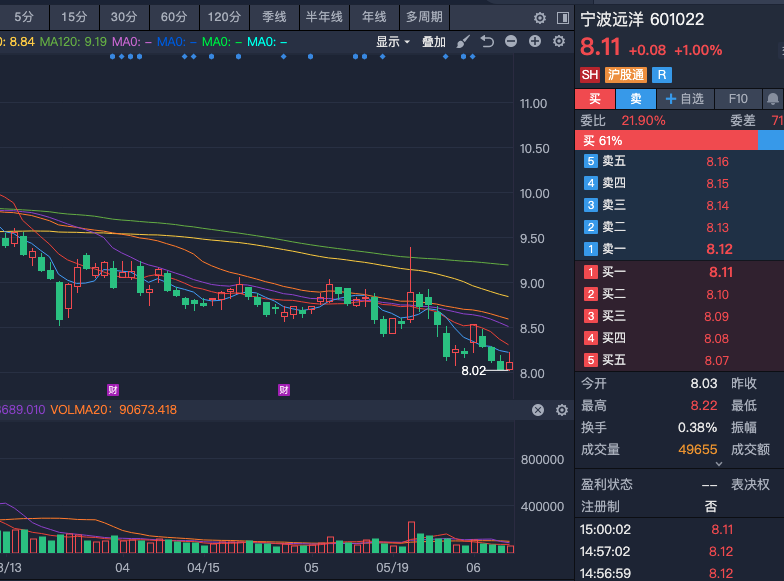This screenshot has width=784, height=581.
Task: Select 卖四 row at 8.15
Action: pos(680,184)
